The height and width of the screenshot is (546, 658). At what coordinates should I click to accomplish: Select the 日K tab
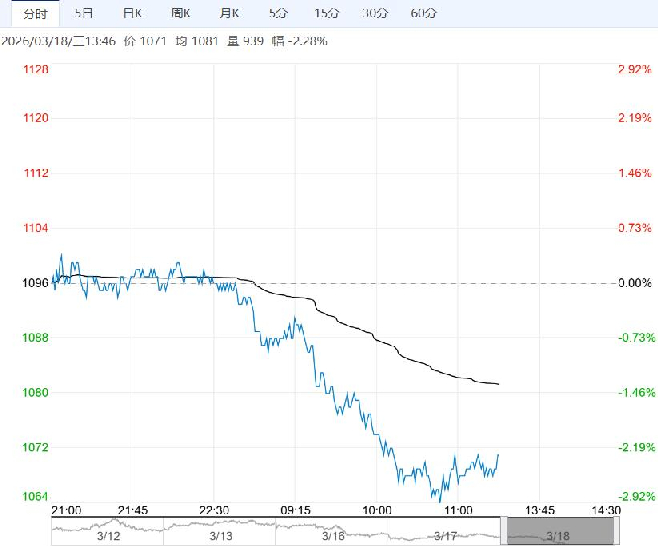[131, 13]
